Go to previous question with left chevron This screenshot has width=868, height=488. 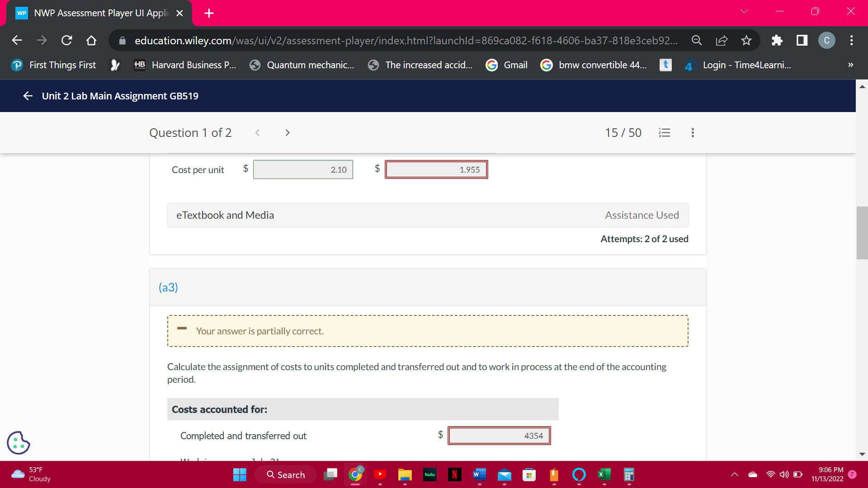point(257,133)
